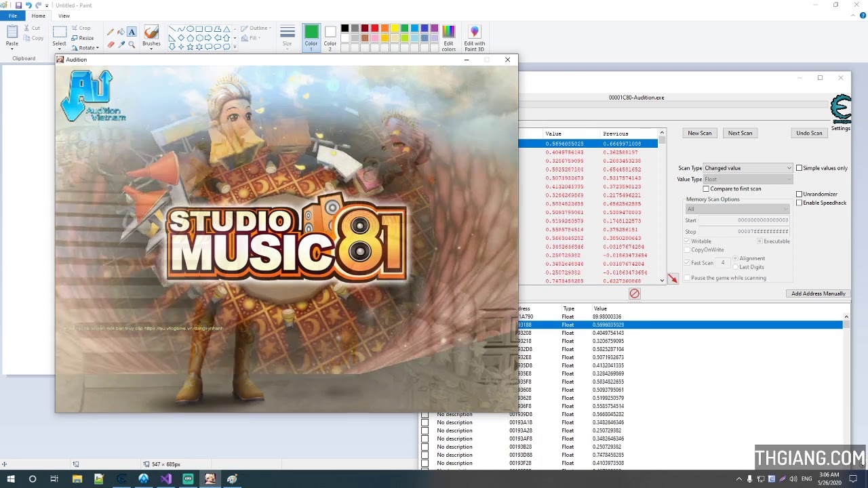Click Undo arrow in Paint quick access

pos(28,5)
